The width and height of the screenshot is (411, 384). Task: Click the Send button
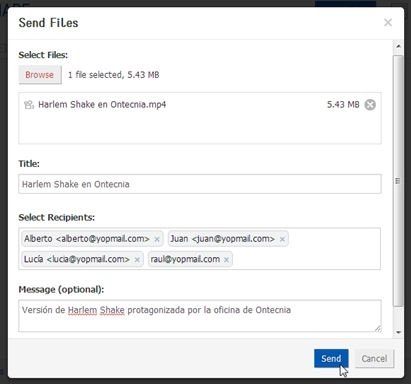point(331,359)
